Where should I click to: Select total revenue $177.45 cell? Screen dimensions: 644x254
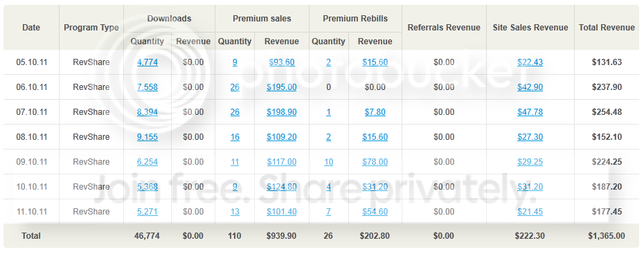pyautogui.click(x=607, y=212)
